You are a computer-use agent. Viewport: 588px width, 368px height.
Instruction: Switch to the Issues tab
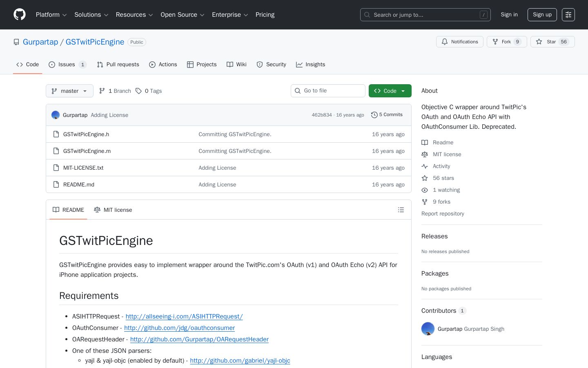click(67, 65)
